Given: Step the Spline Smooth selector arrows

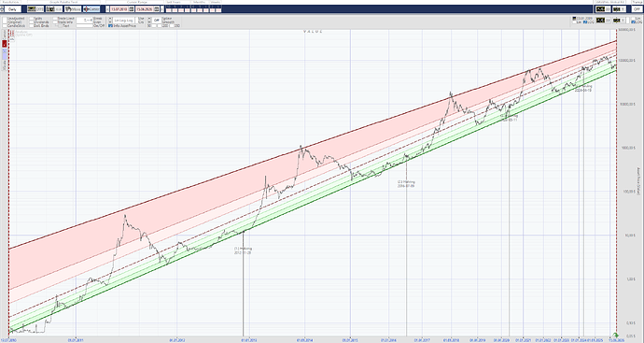Looking at the screenshot, I should coord(149,21).
